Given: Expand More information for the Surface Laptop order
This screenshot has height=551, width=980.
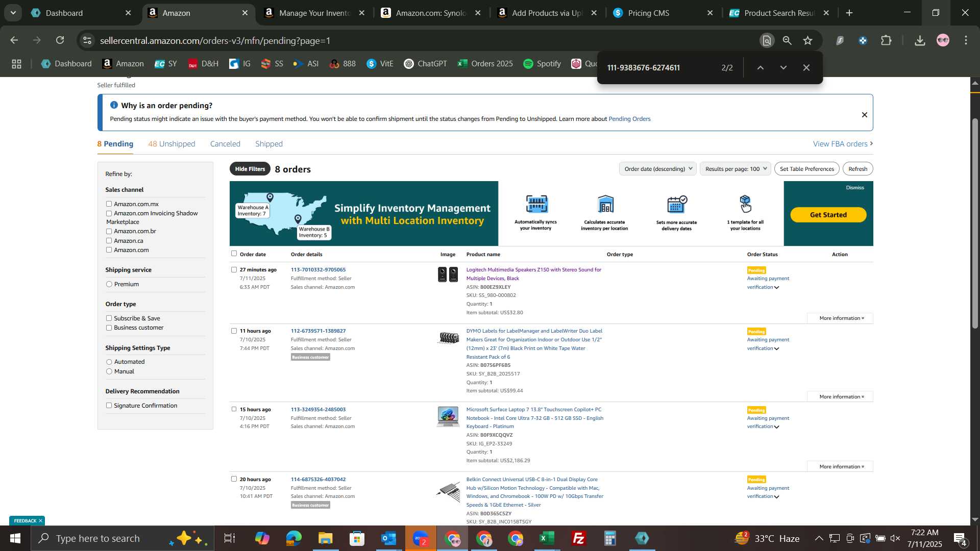Looking at the screenshot, I should pos(840,467).
